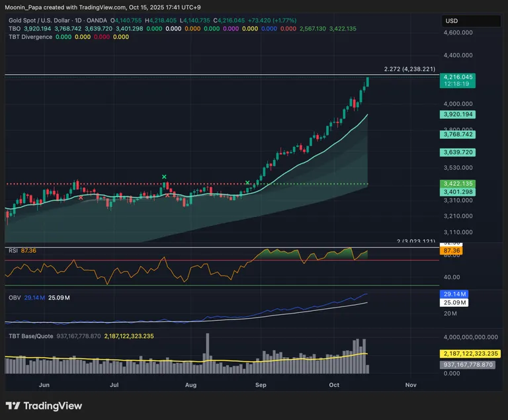Screen dimensions: 508x420
Task: Click the blue OBV 29.14M axis tag
Action: click(x=454, y=294)
